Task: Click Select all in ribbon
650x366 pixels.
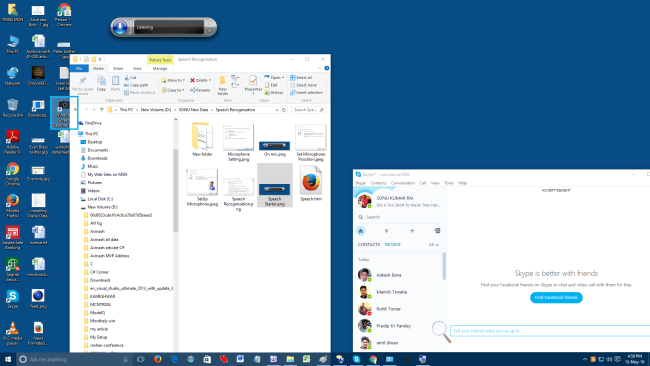Action: coord(301,78)
